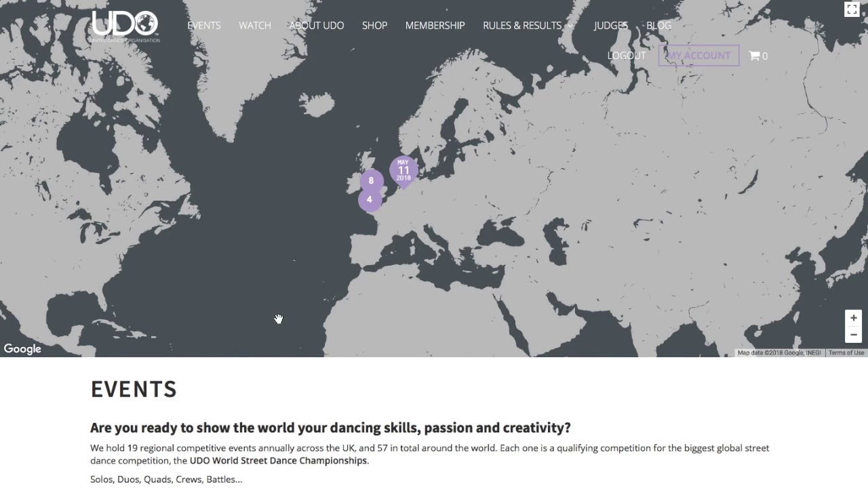Screen dimensions: 868x488
Task: Click the UDO logo
Action: (125, 26)
